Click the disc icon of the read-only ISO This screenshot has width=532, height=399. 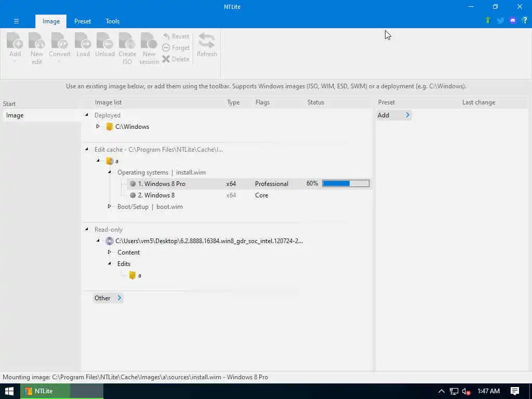coord(109,241)
